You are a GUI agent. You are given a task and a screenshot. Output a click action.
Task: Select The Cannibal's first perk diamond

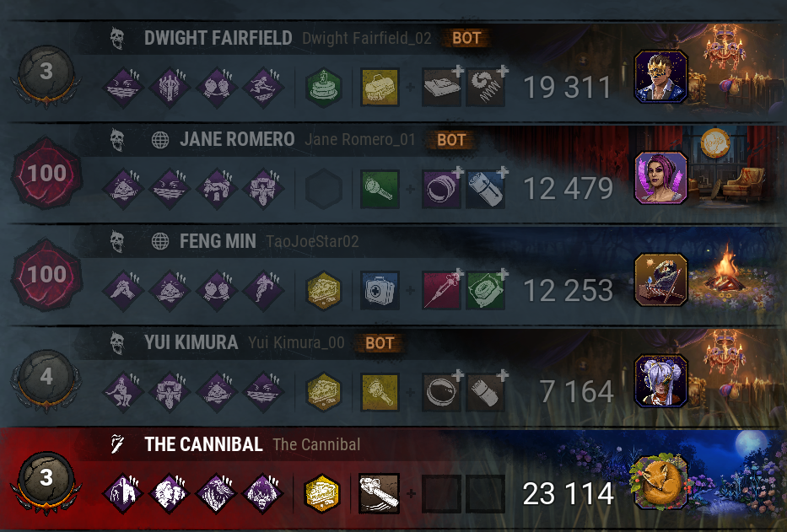point(123,494)
